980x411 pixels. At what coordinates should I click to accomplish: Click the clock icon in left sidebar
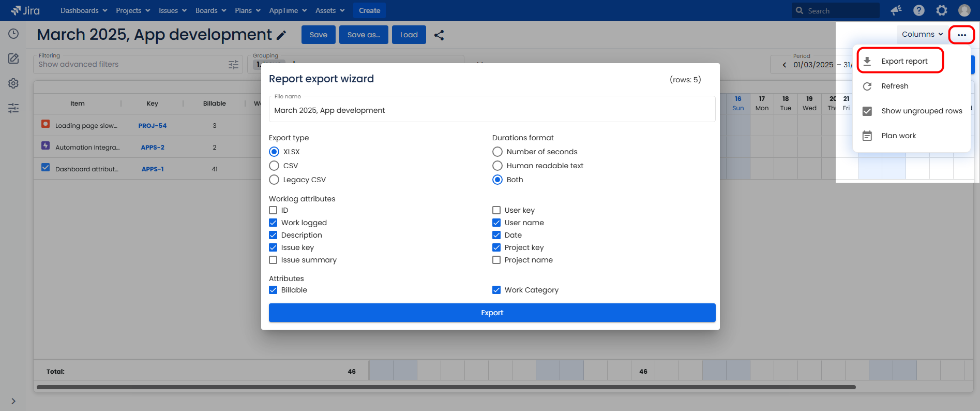(x=13, y=34)
